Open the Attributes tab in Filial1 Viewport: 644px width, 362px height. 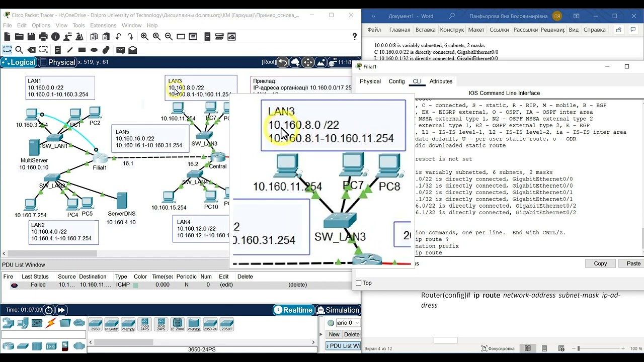pos(441,81)
